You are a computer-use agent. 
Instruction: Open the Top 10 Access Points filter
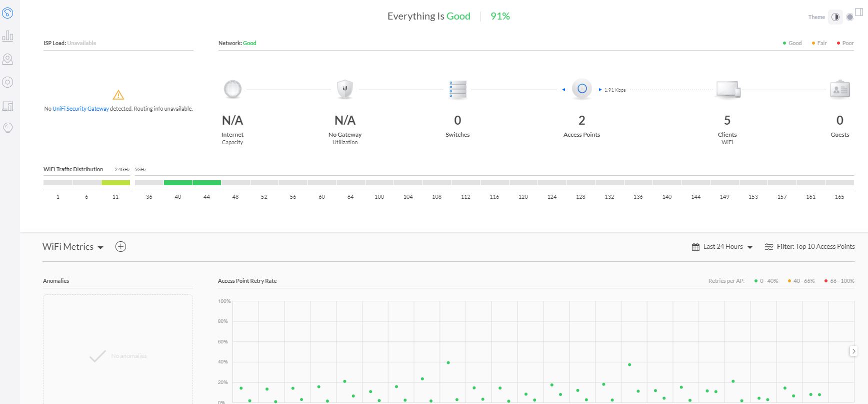[810, 247]
